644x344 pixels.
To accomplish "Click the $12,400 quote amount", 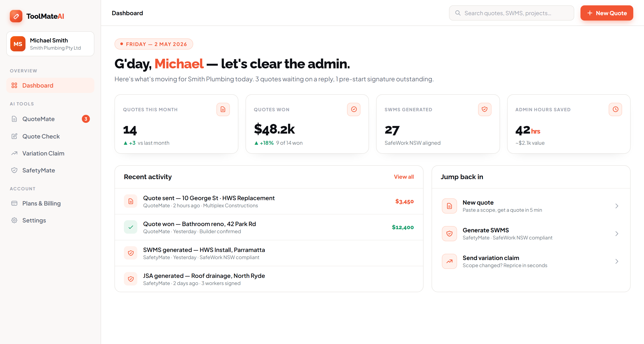I will click(403, 227).
